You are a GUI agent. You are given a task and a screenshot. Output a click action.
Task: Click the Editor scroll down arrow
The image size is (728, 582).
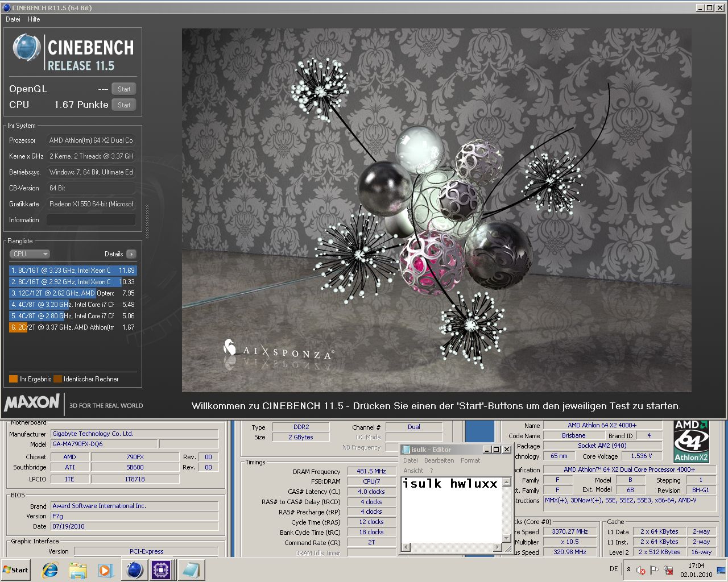(506, 538)
